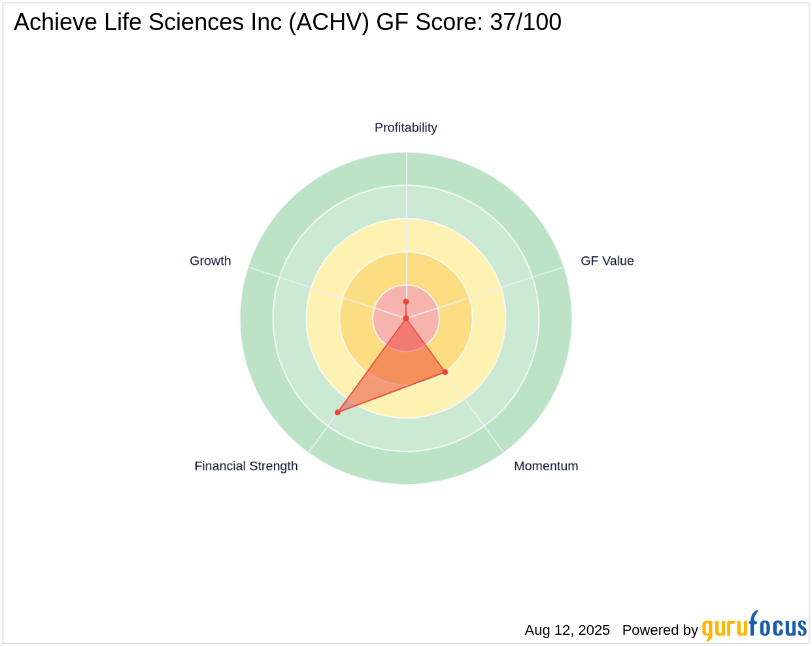Click the Powered by text
This screenshot has width=812, height=646.
[660, 630]
